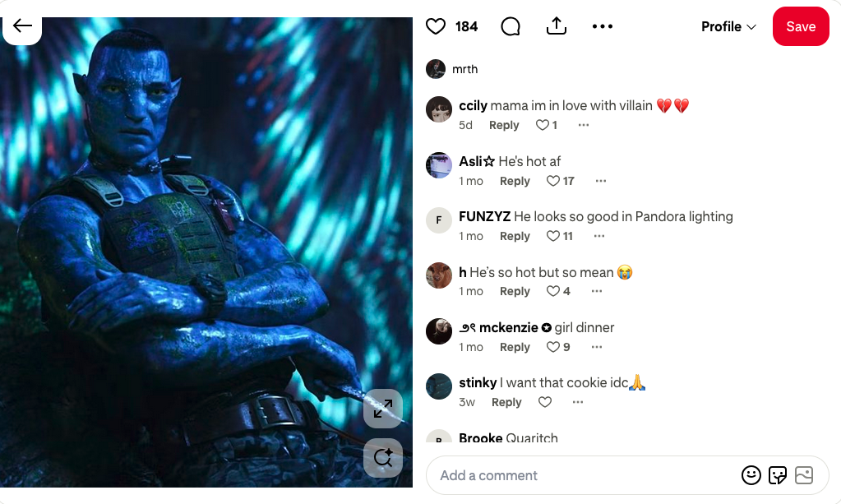Open mrth's profile link
The image size is (841, 504).
click(x=464, y=69)
